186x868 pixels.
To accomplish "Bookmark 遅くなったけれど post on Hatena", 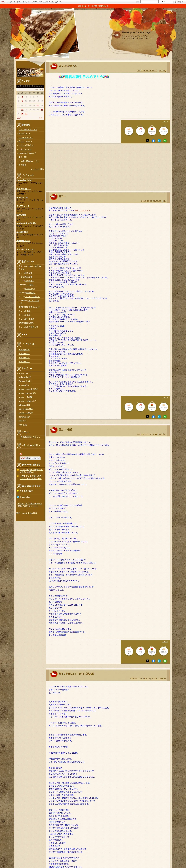I will pyautogui.click(x=159, y=141).
